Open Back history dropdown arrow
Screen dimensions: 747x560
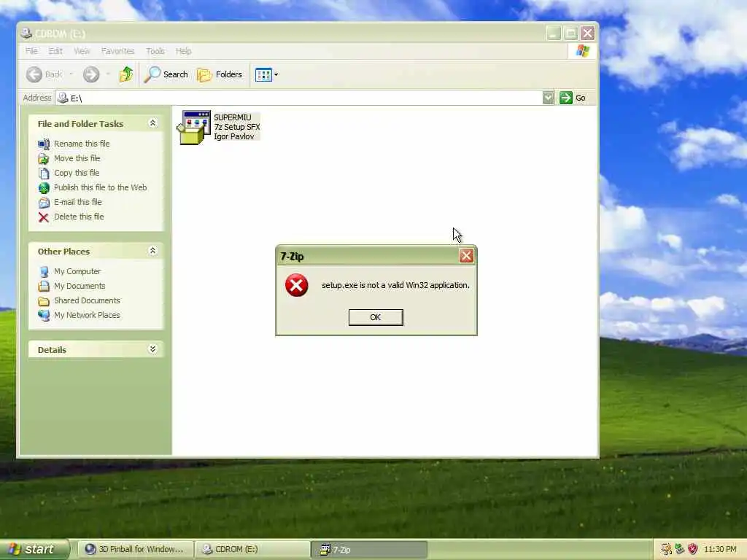pyautogui.click(x=71, y=74)
